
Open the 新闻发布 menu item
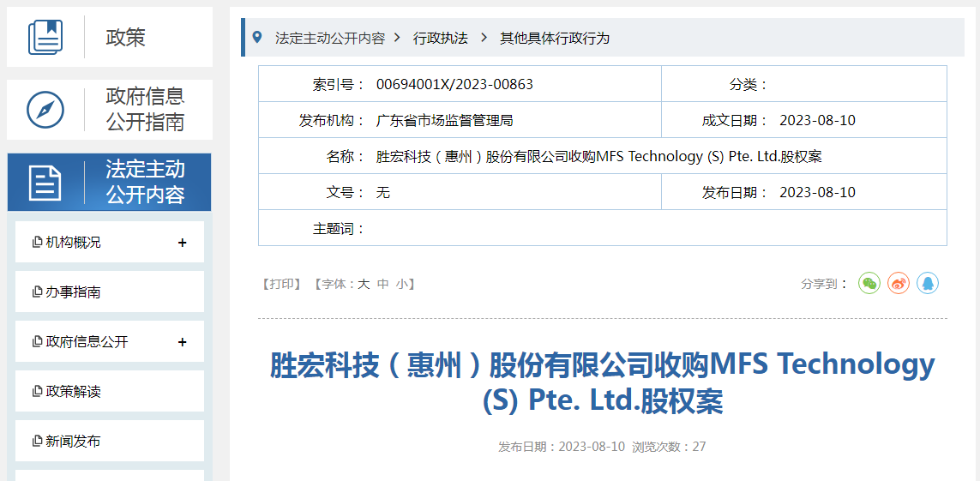[110, 441]
